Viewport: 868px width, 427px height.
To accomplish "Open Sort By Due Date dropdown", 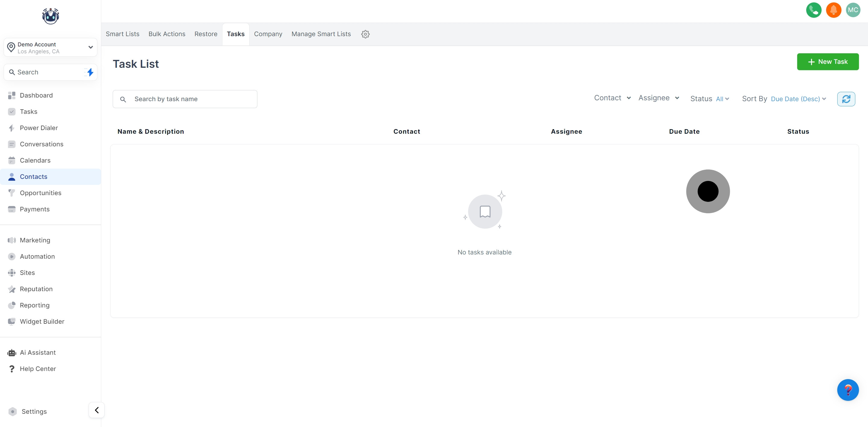I will click(798, 99).
